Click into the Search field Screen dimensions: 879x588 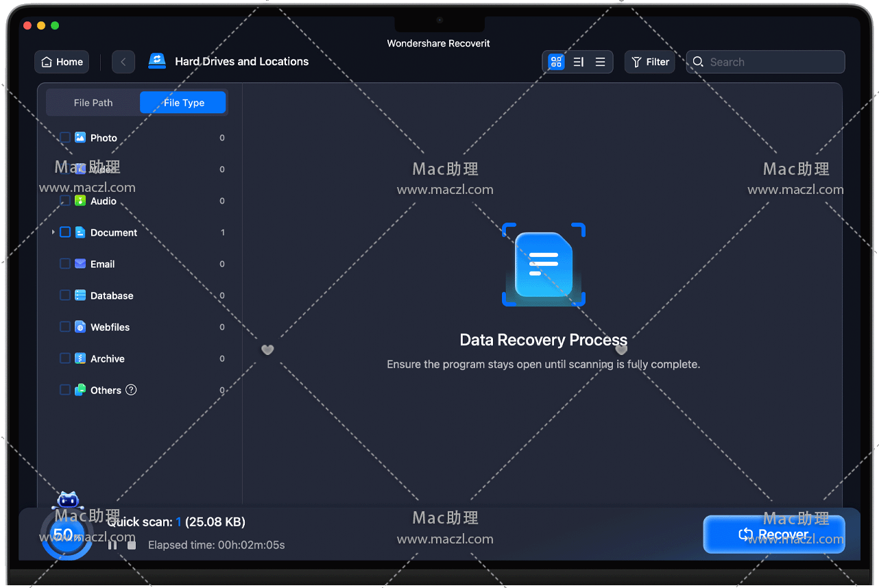click(x=771, y=62)
